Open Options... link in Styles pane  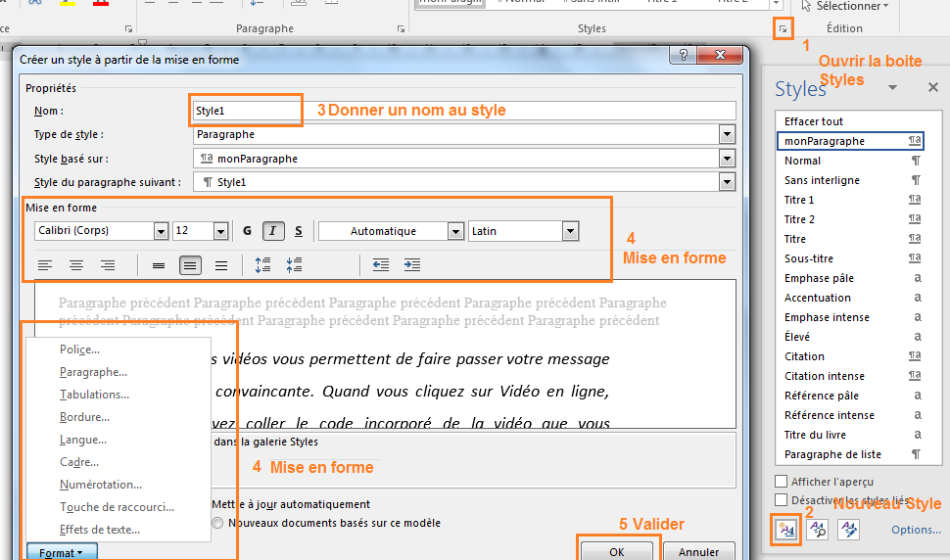click(916, 530)
